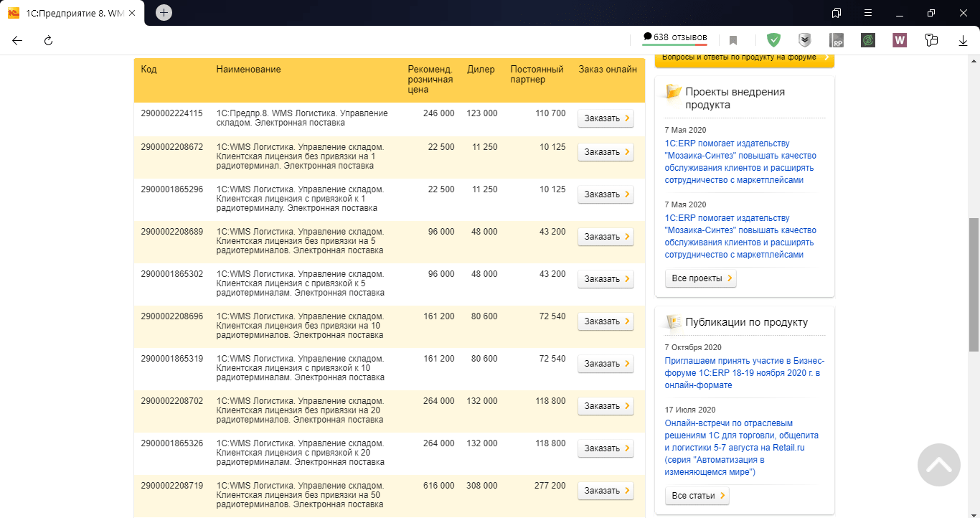The image size is (980, 518).
Task: Reload the current page
Action: coord(49,41)
